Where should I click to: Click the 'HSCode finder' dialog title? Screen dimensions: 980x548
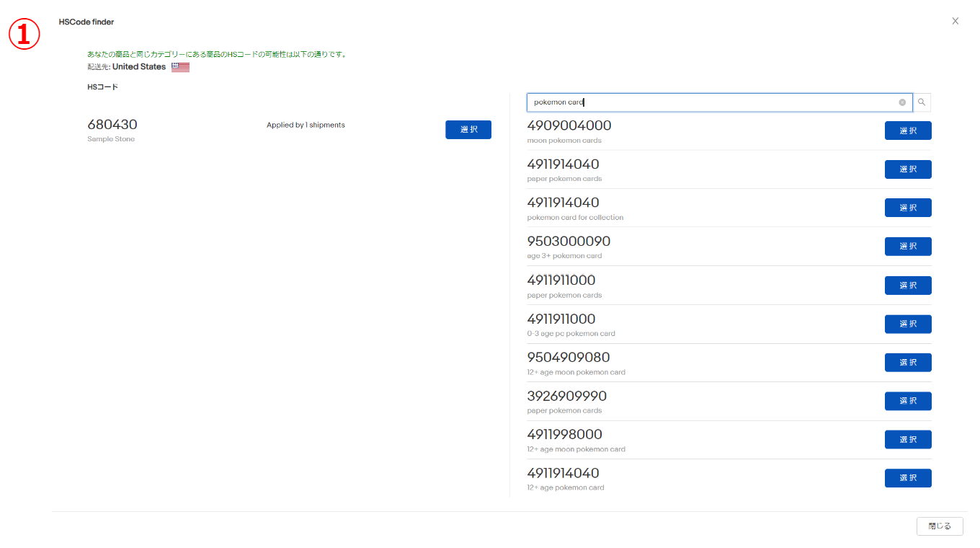coord(86,22)
